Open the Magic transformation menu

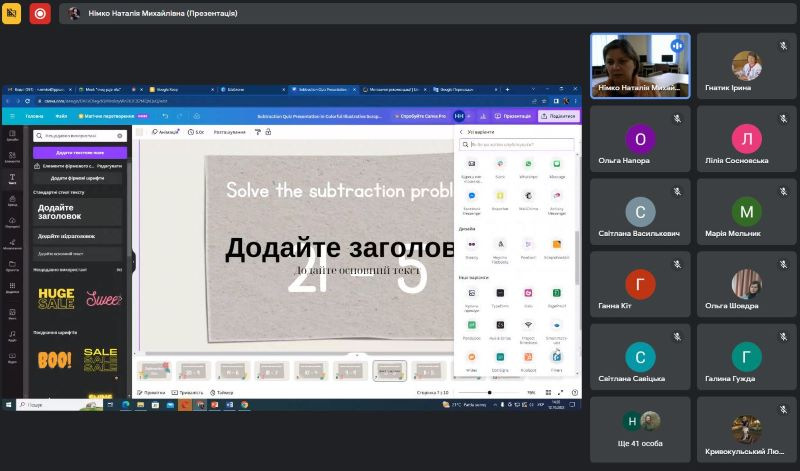click(113, 116)
